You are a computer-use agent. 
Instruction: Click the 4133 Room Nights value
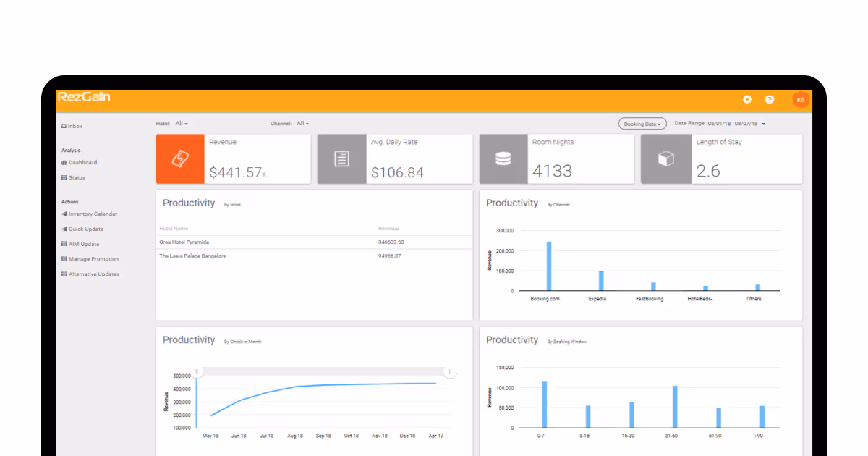(x=552, y=172)
